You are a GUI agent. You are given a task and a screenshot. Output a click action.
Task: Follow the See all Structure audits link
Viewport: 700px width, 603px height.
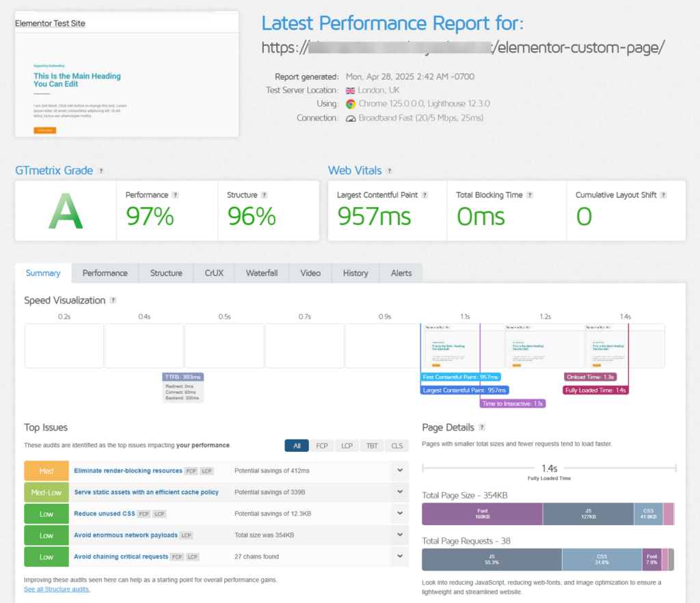[x=57, y=589]
